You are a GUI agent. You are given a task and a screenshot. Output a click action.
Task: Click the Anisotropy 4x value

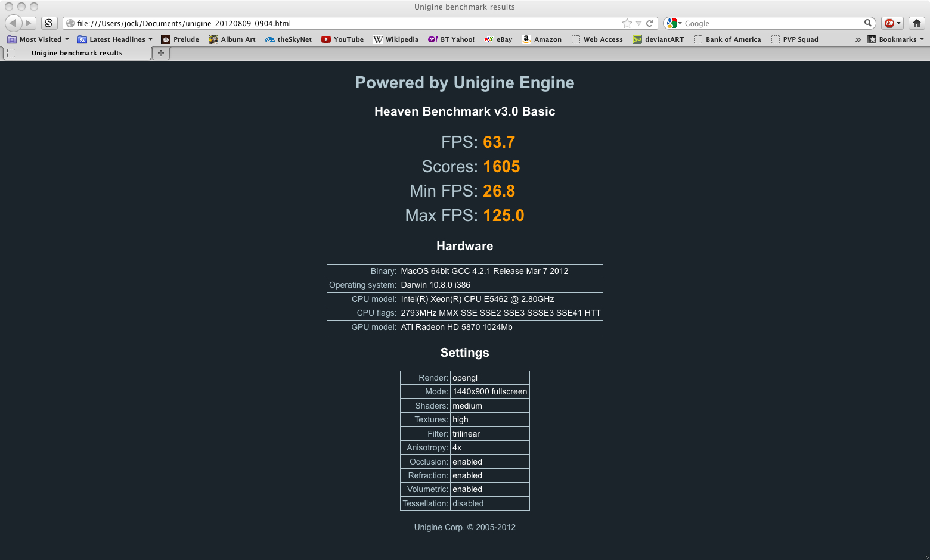point(490,447)
